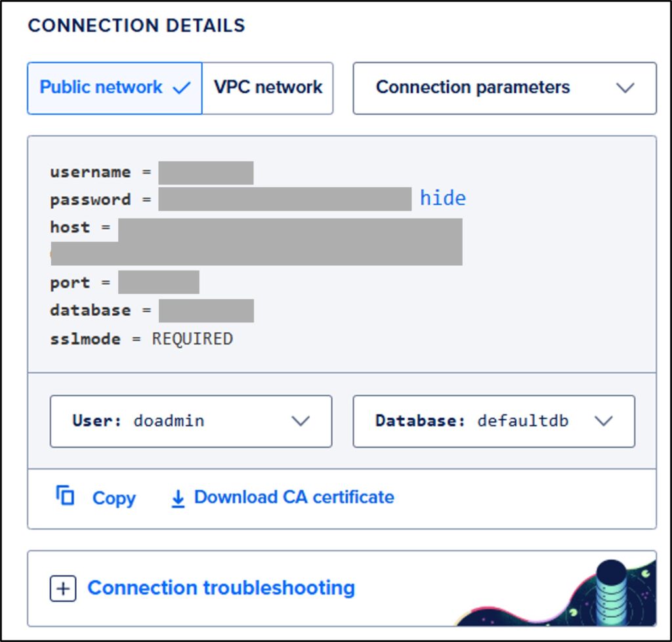Screen dimensions: 672x642
Task: Click the download arrow icon
Action: click(178, 499)
